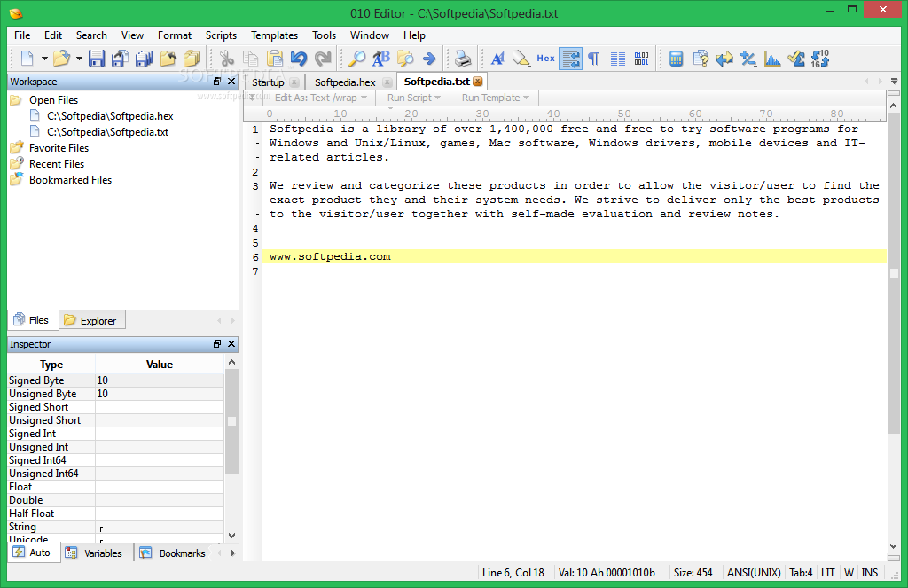Open the File menu
Viewport: 908px width, 588px height.
coord(22,35)
